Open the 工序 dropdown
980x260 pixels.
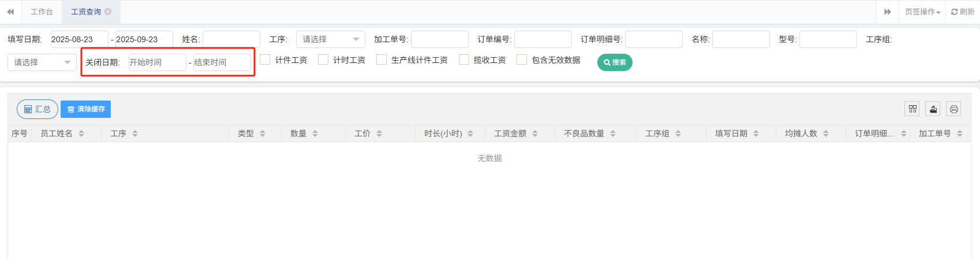point(330,39)
